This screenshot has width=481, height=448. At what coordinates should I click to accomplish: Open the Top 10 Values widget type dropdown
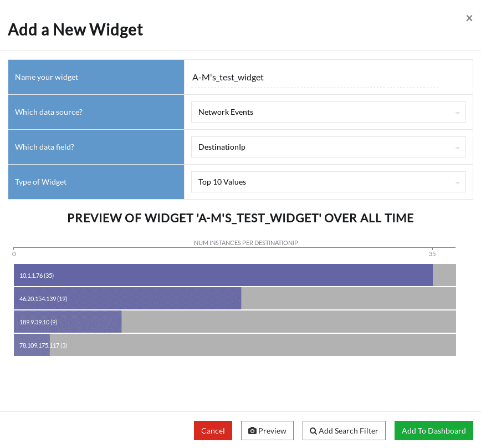click(x=328, y=182)
